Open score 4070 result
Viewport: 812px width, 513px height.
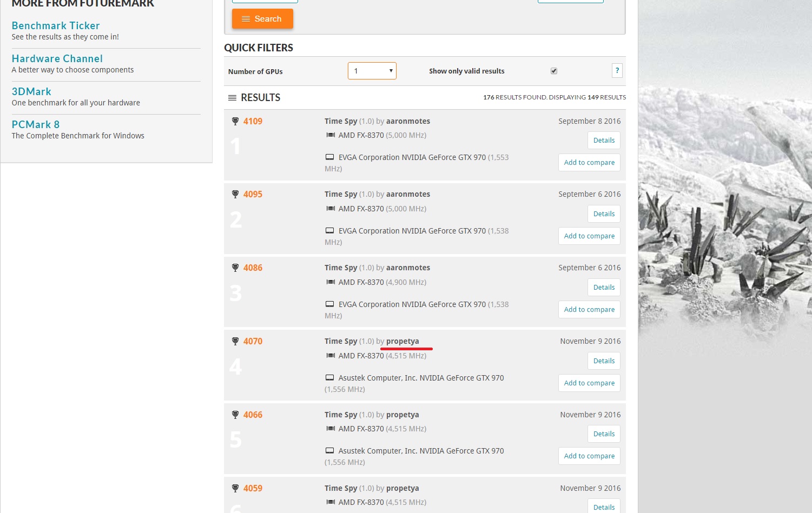[253, 341]
